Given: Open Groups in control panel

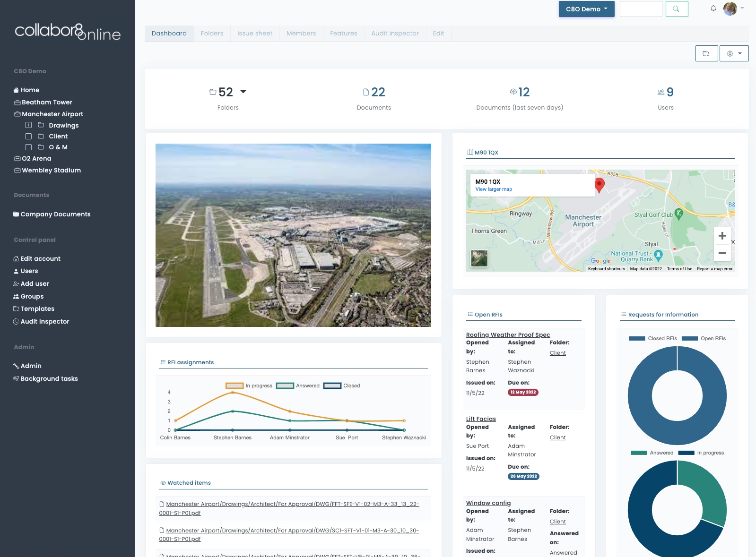Looking at the screenshot, I should [x=28, y=296].
